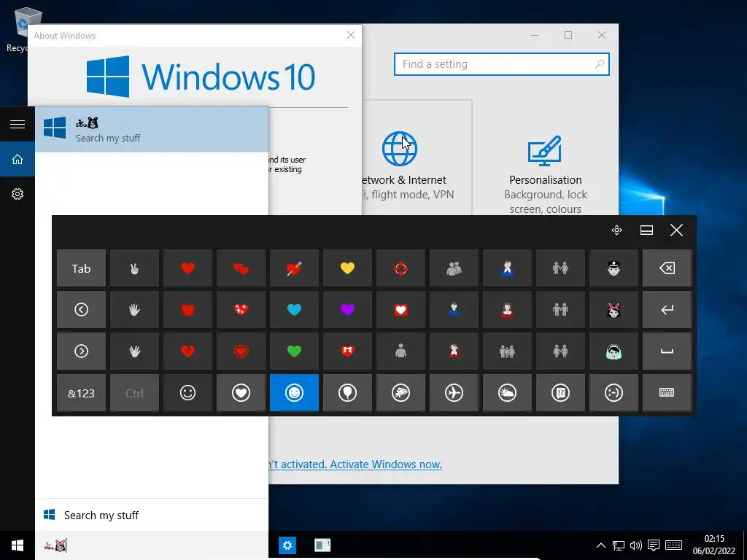This screenshot has height=560, width=747.
Task: Switch to About Windows taskbar icon
Action: click(x=322, y=545)
